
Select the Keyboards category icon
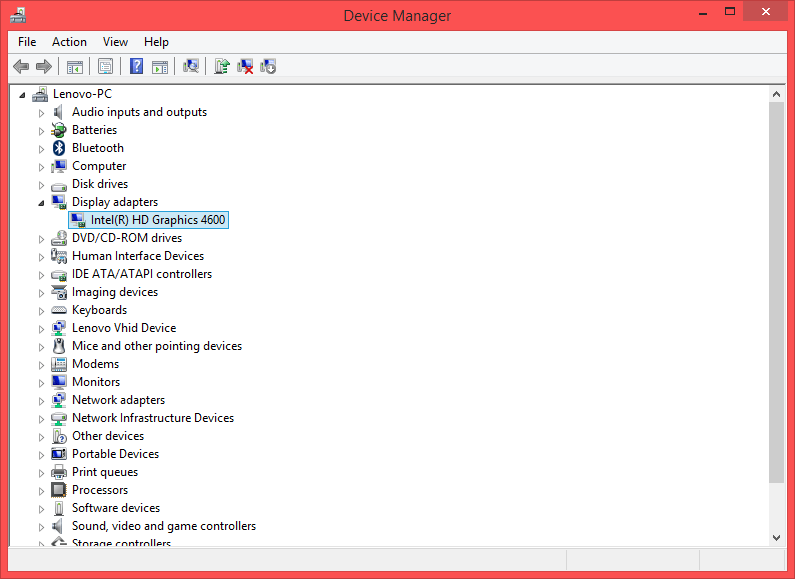pos(59,310)
